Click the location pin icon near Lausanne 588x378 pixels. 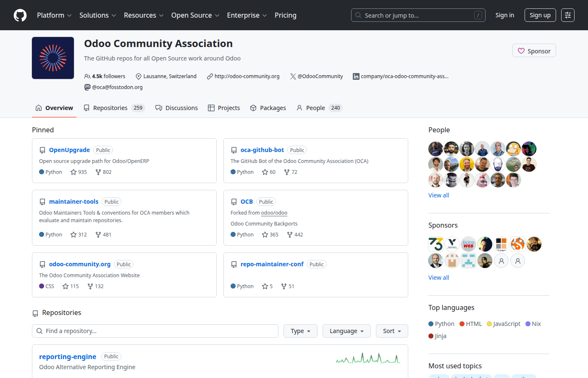coord(138,76)
